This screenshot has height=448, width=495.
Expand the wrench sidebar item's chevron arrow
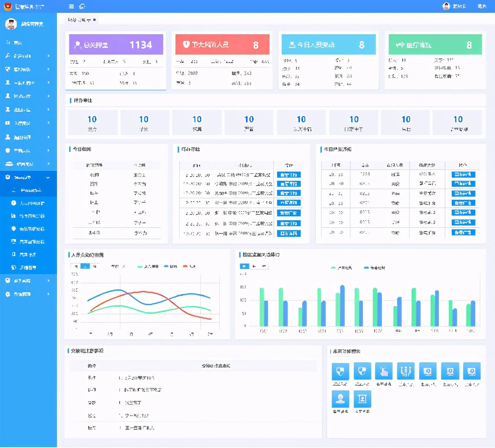[49, 56]
